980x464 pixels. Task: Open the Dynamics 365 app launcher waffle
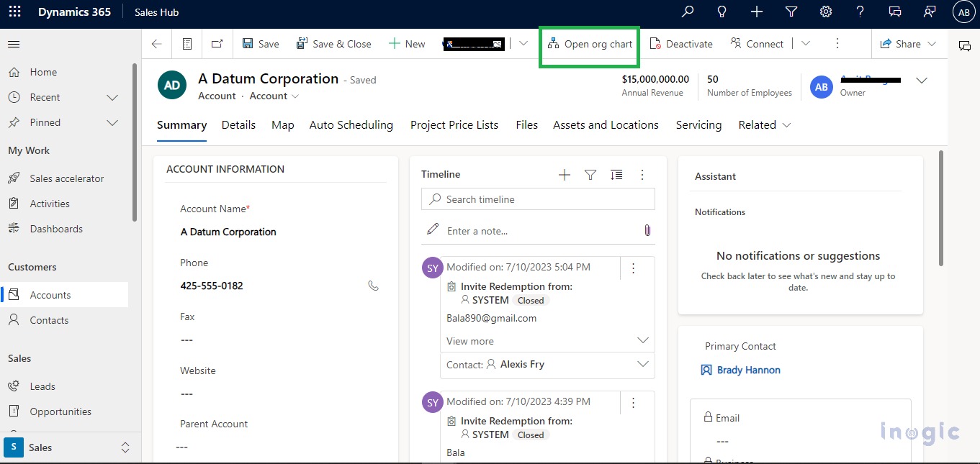coord(14,12)
